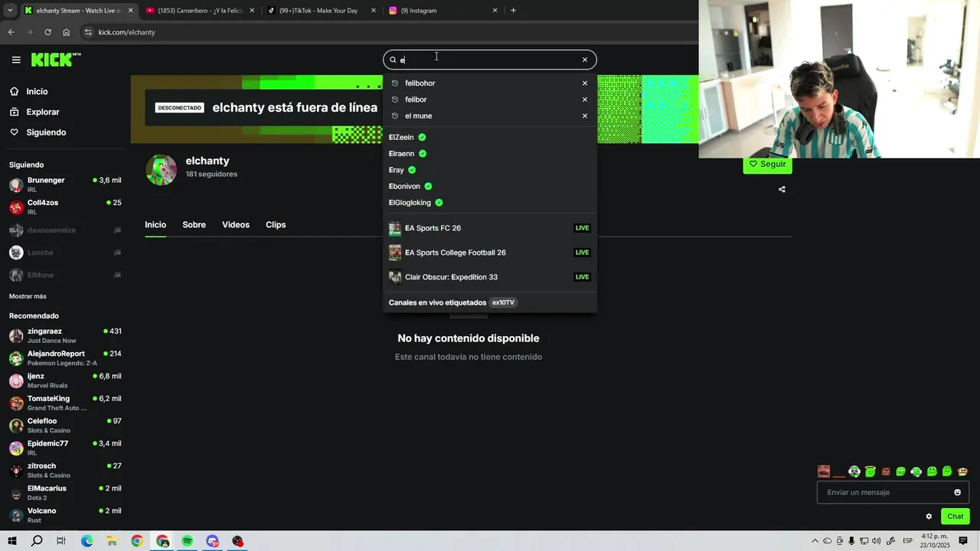Insert the laughing man face emote

[824, 471]
